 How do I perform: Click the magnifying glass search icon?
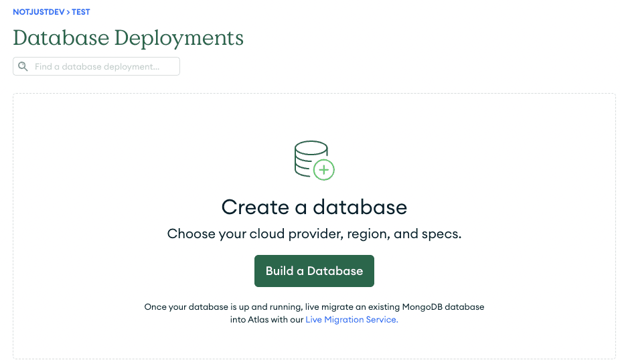click(23, 67)
